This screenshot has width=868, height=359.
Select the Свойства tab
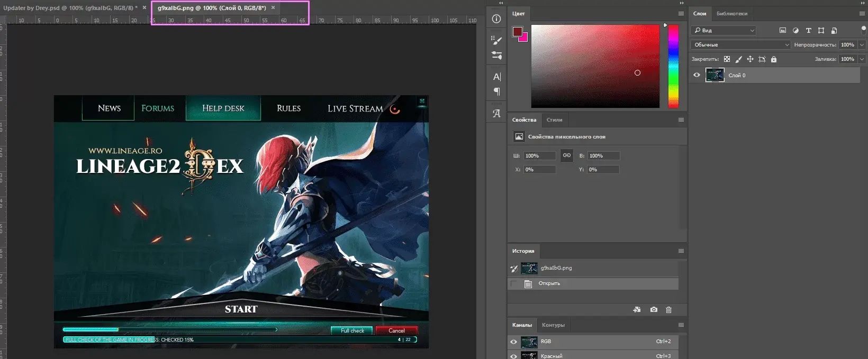tap(524, 120)
